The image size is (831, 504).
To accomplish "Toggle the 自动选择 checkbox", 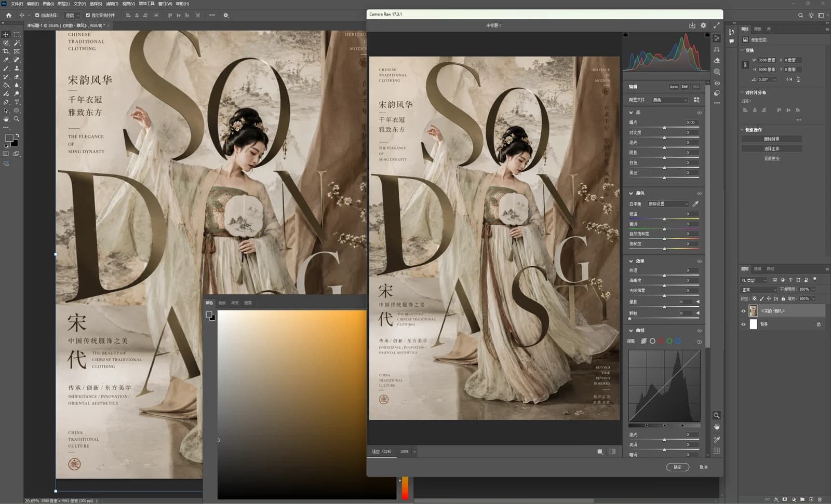I will point(37,15).
